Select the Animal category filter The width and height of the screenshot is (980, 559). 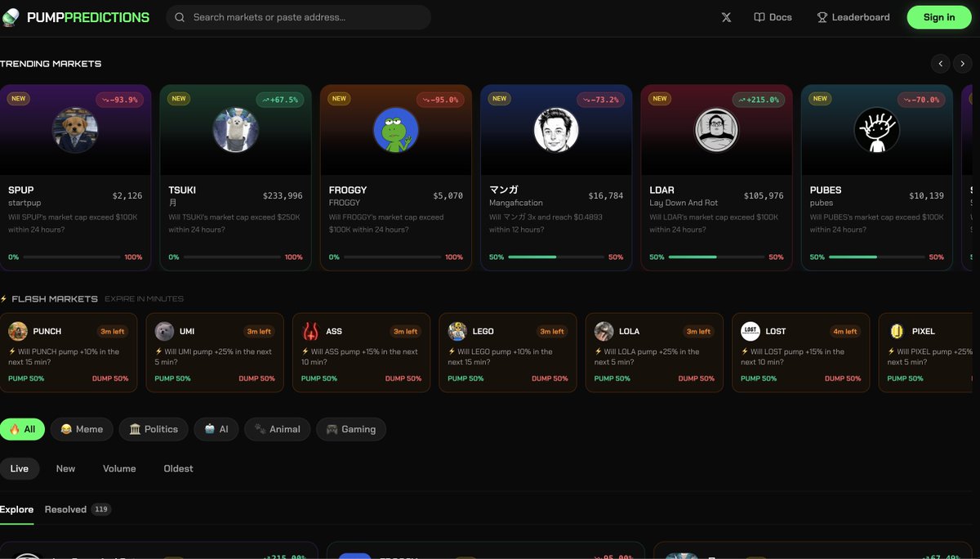coord(277,429)
